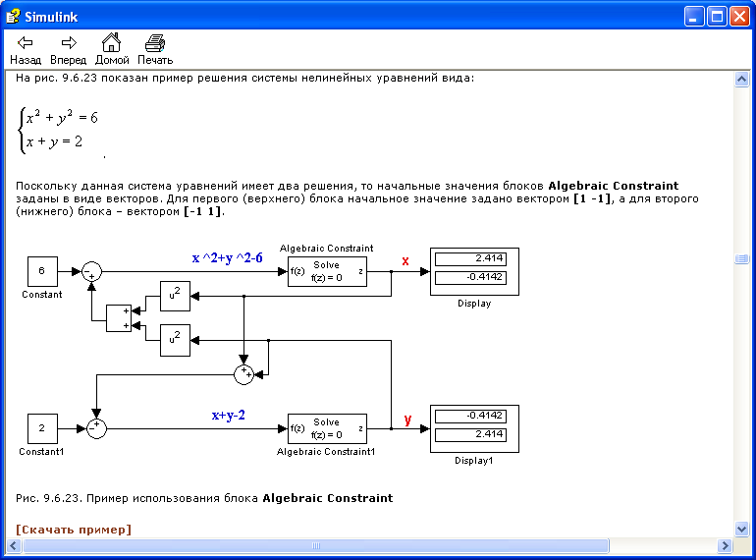Click the rectangular sum block with two pluses
This screenshot has width=756, height=560.
point(119,318)
